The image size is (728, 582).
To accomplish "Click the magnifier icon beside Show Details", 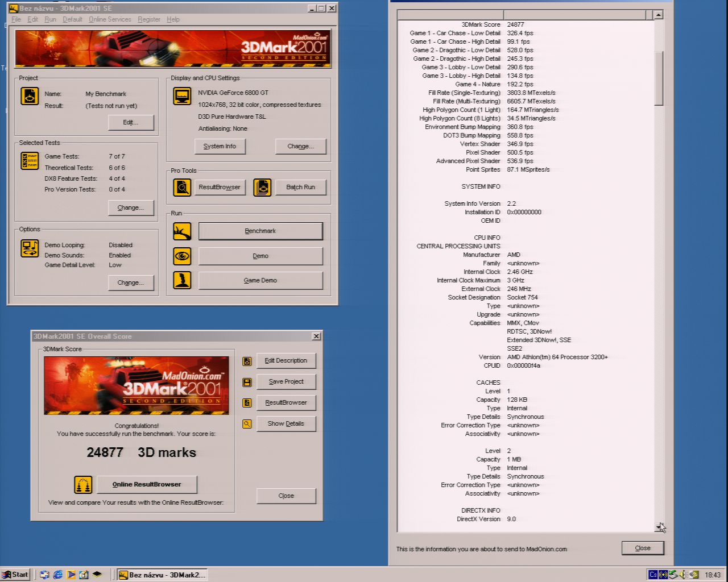I will (x=247, y=424).
